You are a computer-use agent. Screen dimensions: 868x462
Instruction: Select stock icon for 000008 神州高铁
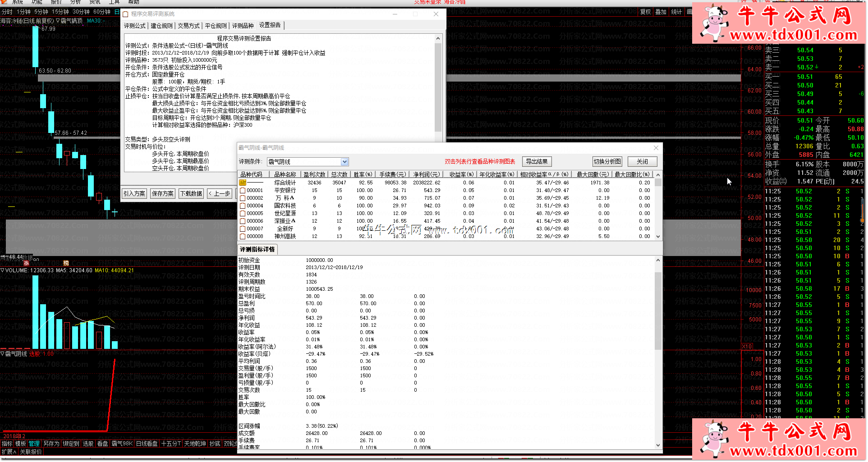click(x=243, y=236)
